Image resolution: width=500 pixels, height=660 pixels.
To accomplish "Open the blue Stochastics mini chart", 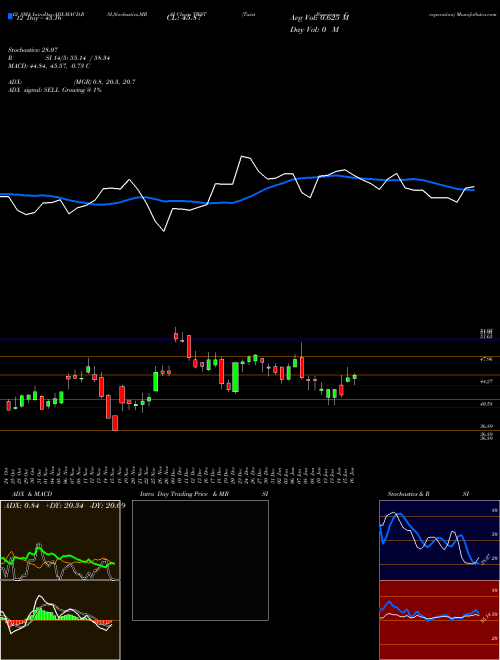I will (x=439, y=540).
